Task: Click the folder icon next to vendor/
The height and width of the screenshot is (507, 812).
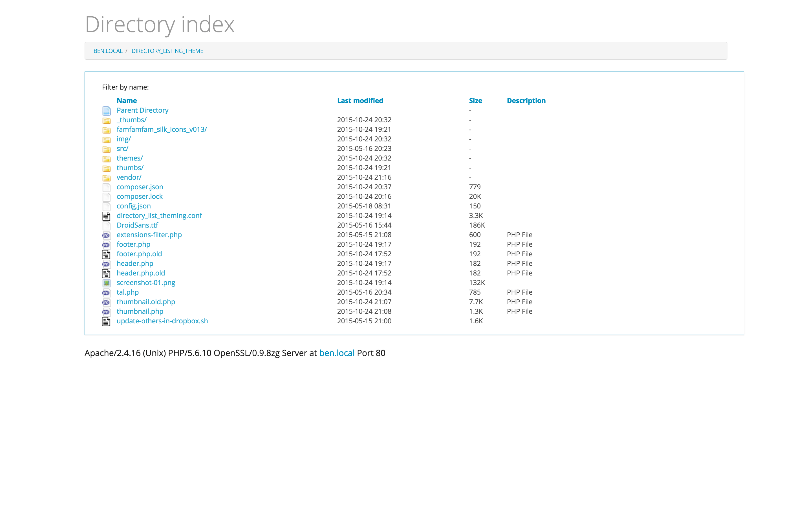Action: click(x=106, y=178)
